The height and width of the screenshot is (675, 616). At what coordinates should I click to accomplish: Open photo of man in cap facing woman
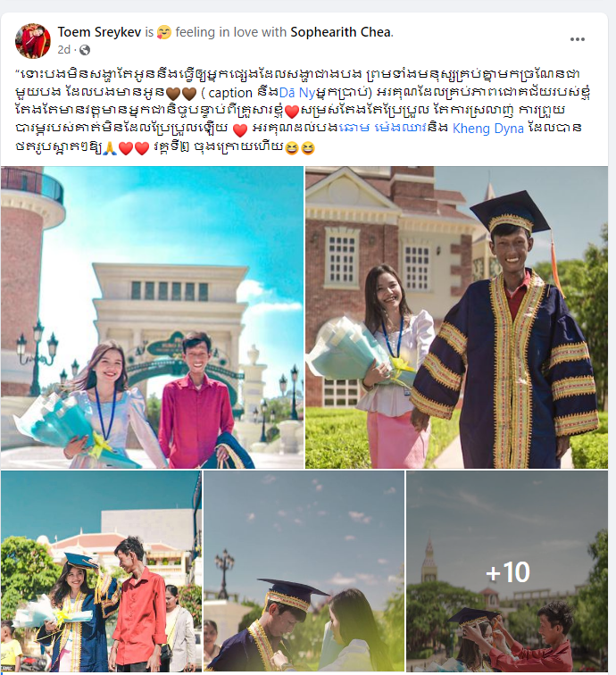(304, 571)
